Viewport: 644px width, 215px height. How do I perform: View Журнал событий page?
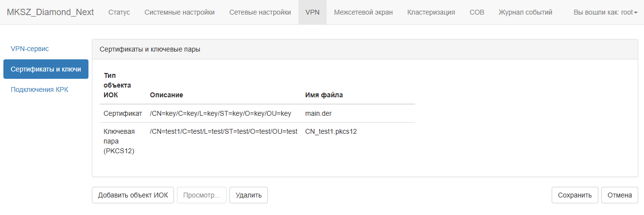point(525,12)
